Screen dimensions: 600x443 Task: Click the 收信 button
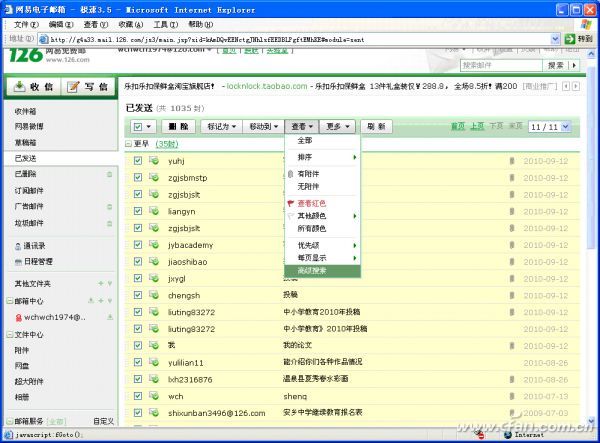pyautogui.click(x=34, y=87)
